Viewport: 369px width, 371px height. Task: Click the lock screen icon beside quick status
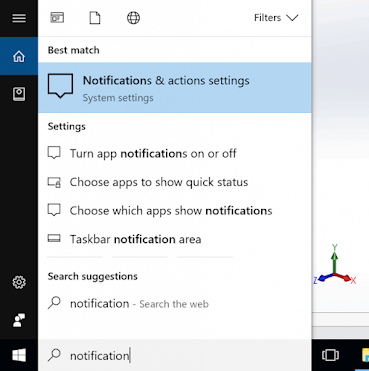(x=54, y=182)
